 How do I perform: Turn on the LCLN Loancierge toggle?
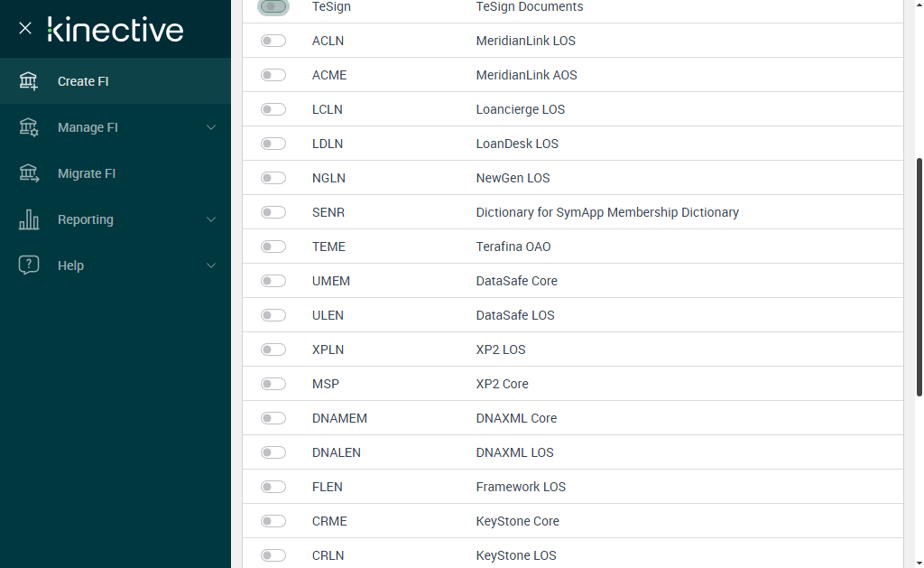(x=273, y=109)
